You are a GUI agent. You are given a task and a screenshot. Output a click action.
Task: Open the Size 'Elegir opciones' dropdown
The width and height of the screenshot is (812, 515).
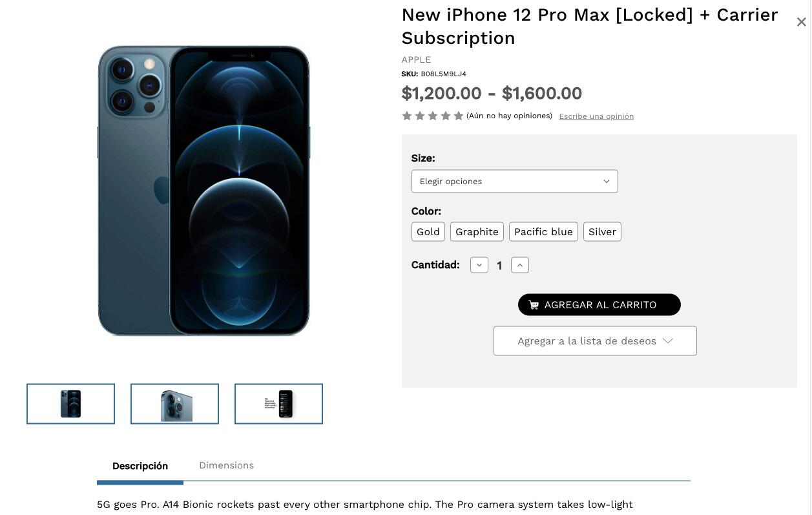click(514, 182)
